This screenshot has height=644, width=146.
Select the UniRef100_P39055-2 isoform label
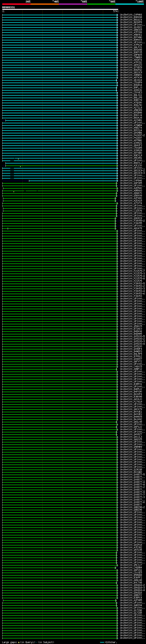tap(132, 221)
